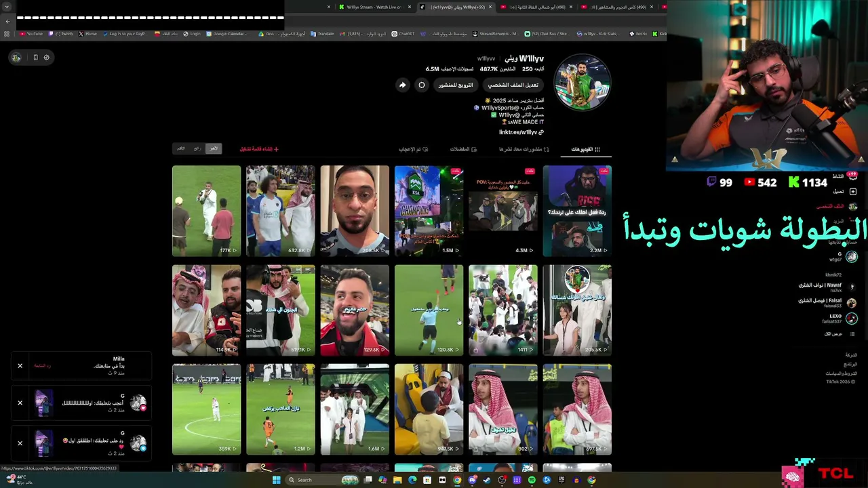Open the StreamElements bookmark
The image size is (868, 488).
click(495, 34)
